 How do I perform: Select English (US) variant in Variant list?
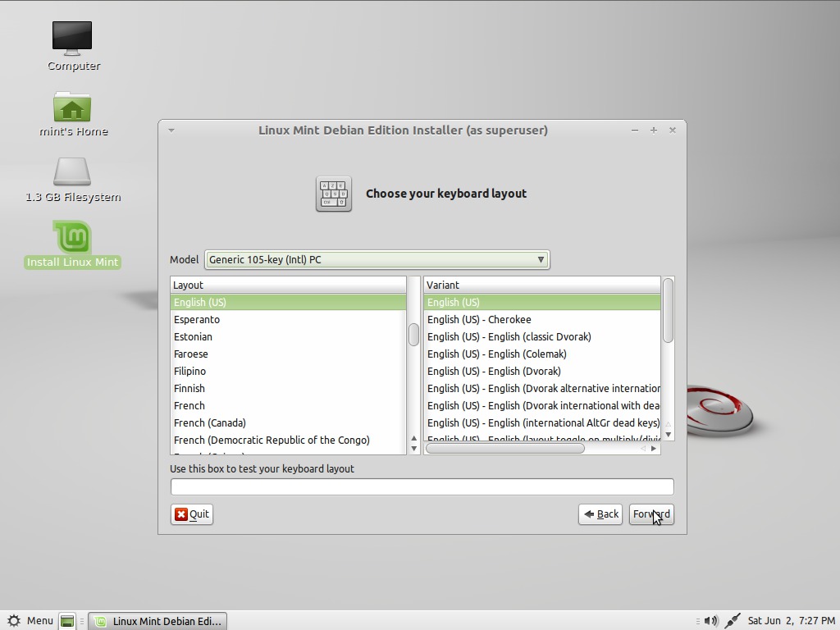(x=542, y=302)
